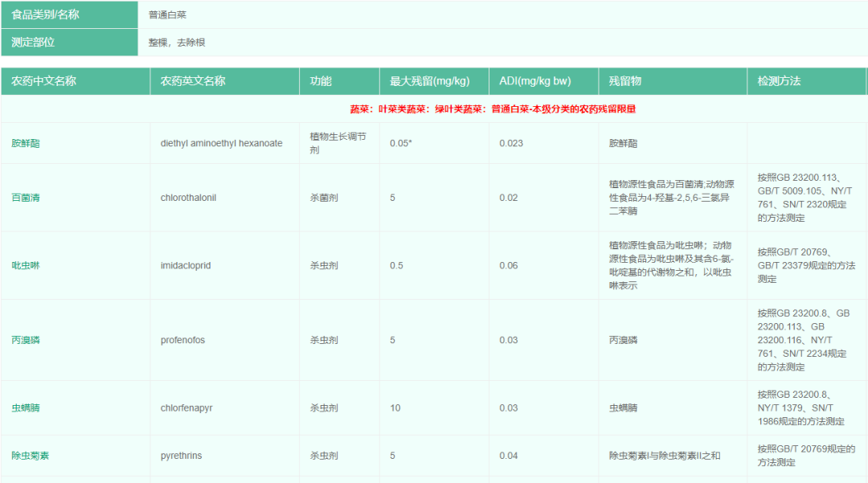Viewport: 868px width, 483px height.
Task: Open the 虫螨腈 pesticide link
Action: pyautogui.click(x=26, y=407)
